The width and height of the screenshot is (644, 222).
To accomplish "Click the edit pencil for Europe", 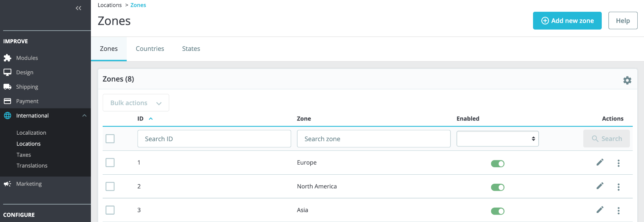I will point(600,163).
